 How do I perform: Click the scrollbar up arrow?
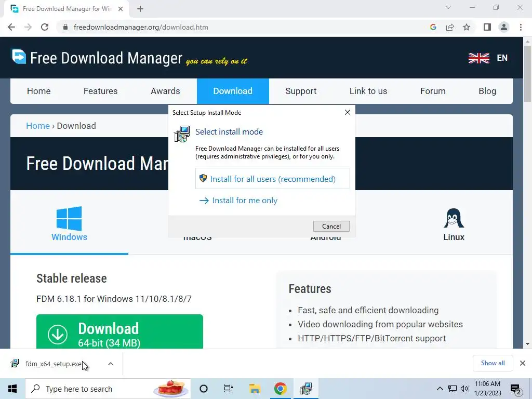(527, 41)
